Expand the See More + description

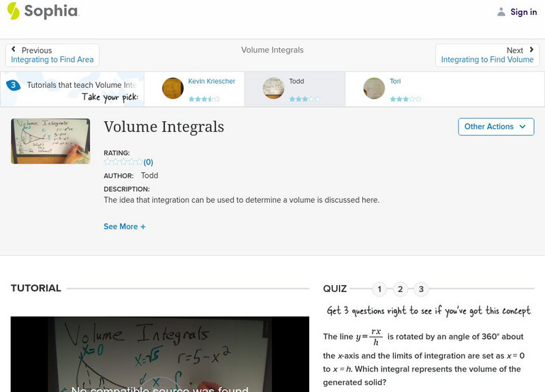click(x=125, y=227)
